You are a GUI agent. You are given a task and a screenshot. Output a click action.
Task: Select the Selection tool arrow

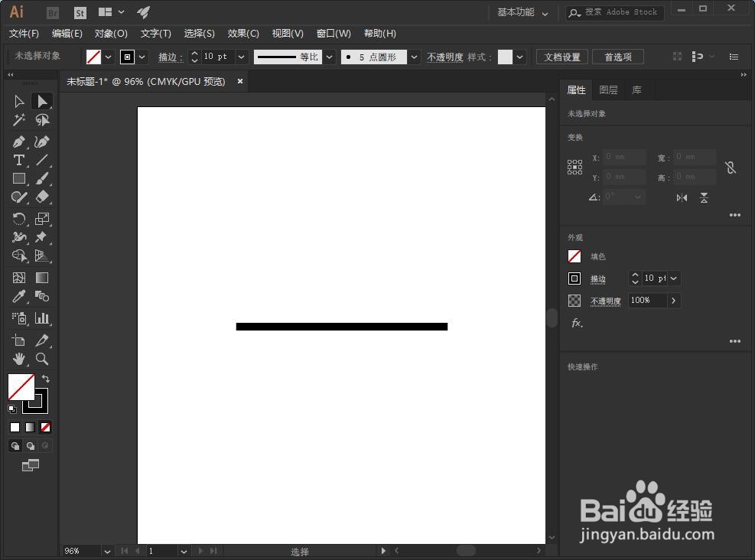tap(19, 101)
